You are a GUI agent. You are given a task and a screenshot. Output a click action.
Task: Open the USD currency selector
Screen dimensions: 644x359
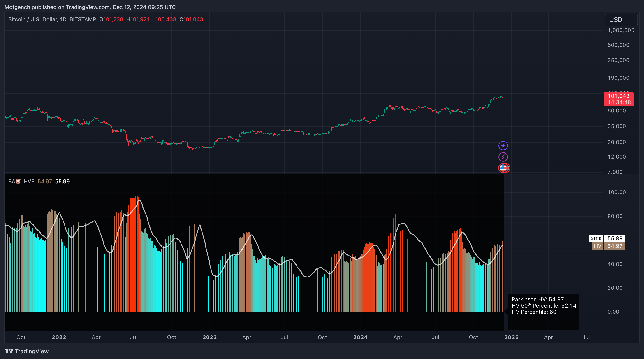pyautogui.click(x=621, y=20)
